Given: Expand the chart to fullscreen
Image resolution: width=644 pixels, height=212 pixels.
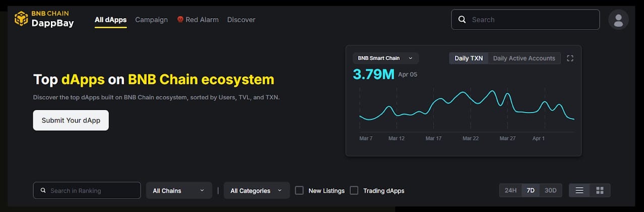Looking at the screenshot, I should 570,59.
